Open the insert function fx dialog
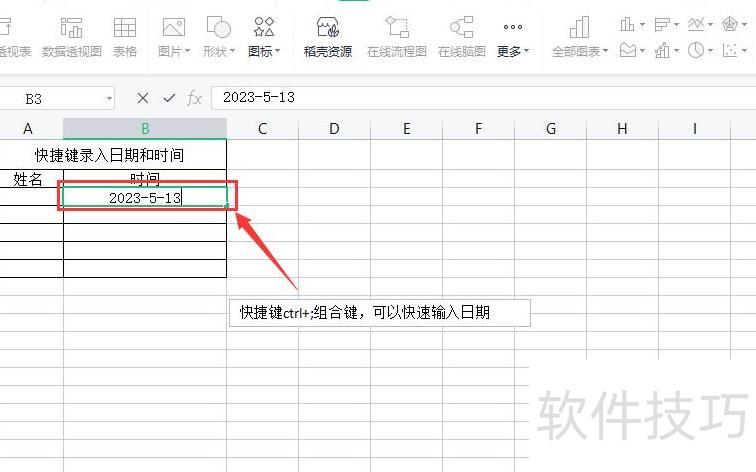The width and height of the screenshot is (756, 472). click(x=194, y=98)
